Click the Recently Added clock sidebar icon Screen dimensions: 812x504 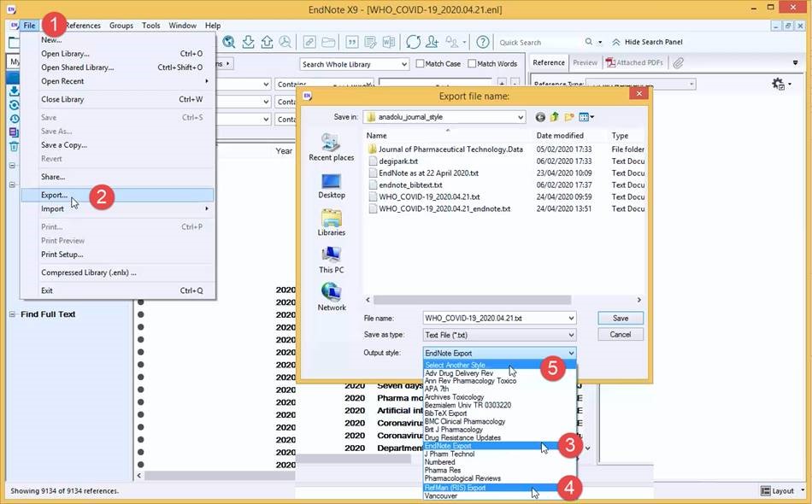(14, 119)
